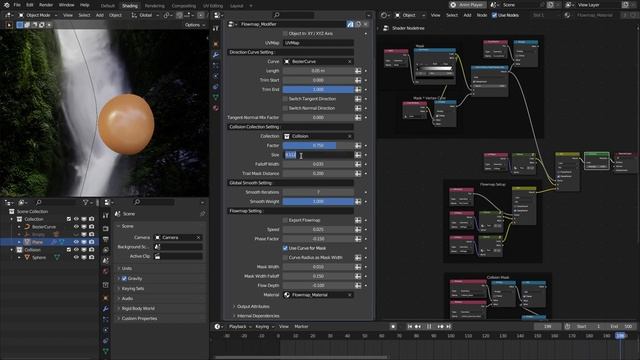Toggle the Use Nodes checkbox
The height and width of the screenshot is (360, 640).
[494, 15]
